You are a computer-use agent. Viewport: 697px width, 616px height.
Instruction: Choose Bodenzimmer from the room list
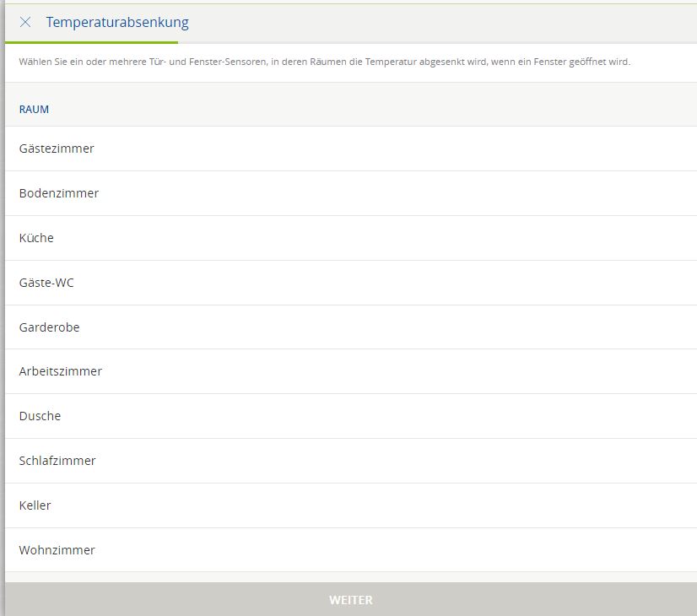click(59, 193)
